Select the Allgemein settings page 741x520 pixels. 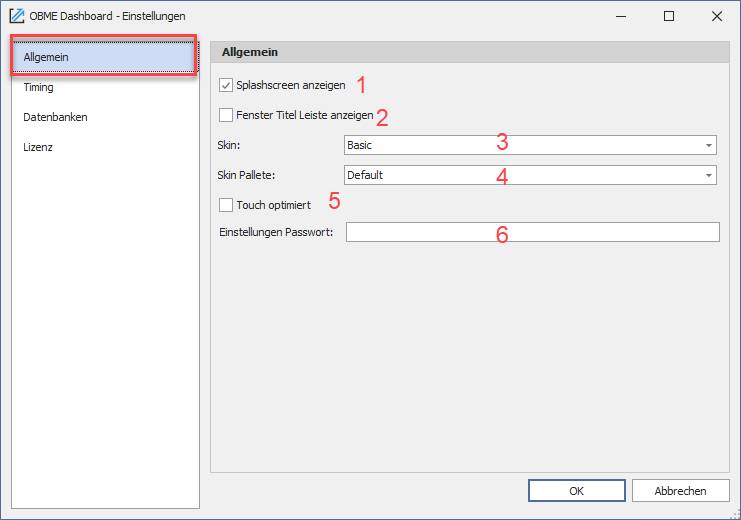(103, 57)
